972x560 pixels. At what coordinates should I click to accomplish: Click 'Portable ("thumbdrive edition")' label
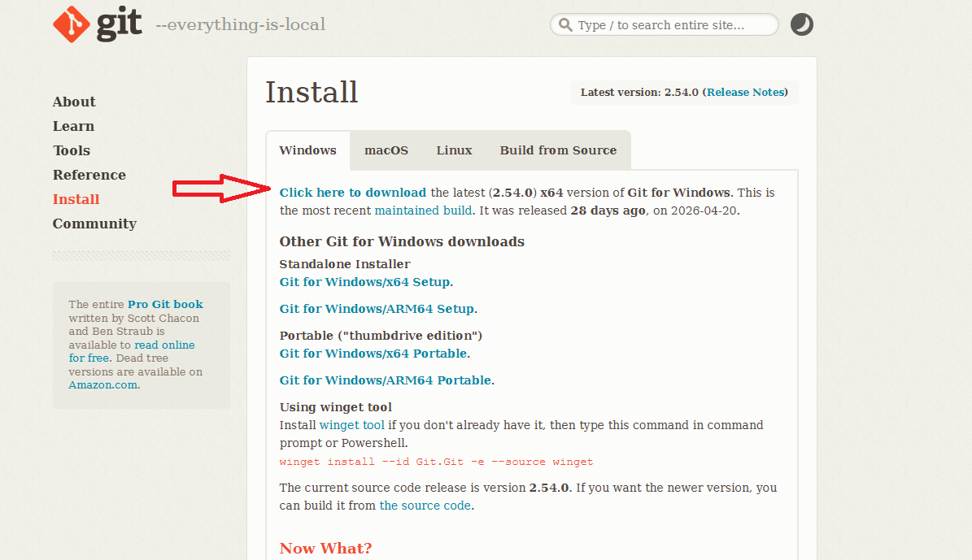point(381,336)
